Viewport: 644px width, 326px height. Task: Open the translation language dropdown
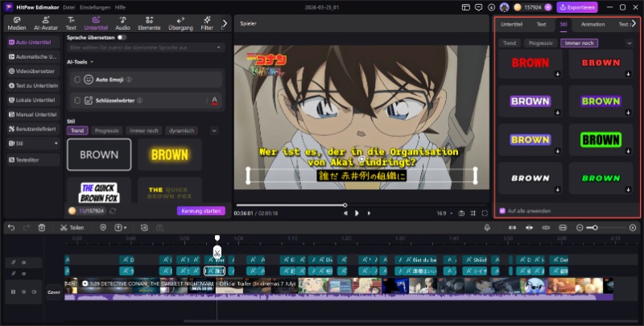pos(146,47)
